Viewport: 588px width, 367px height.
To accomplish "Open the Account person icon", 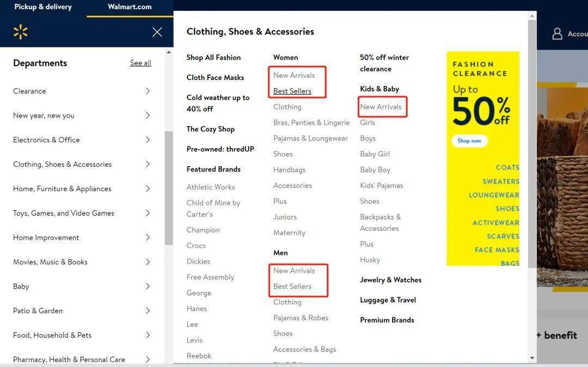I will [x=558, y=34].
